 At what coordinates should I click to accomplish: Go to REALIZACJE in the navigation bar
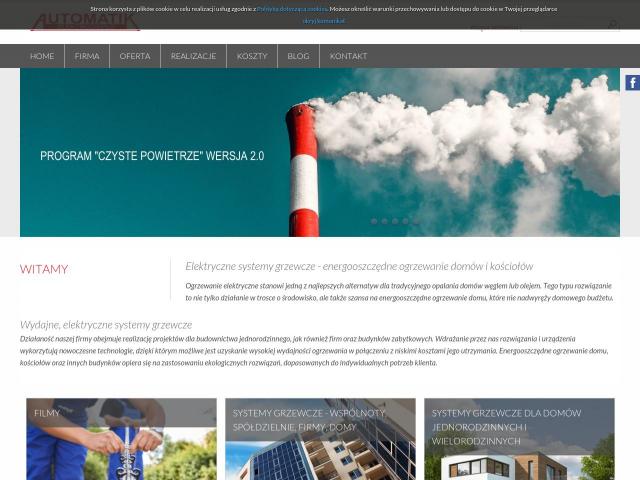[193, 56]
